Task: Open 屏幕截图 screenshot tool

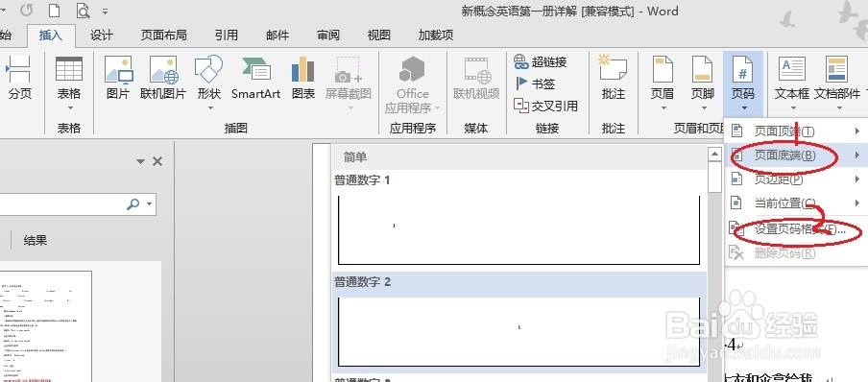Action: click(349, 84)
